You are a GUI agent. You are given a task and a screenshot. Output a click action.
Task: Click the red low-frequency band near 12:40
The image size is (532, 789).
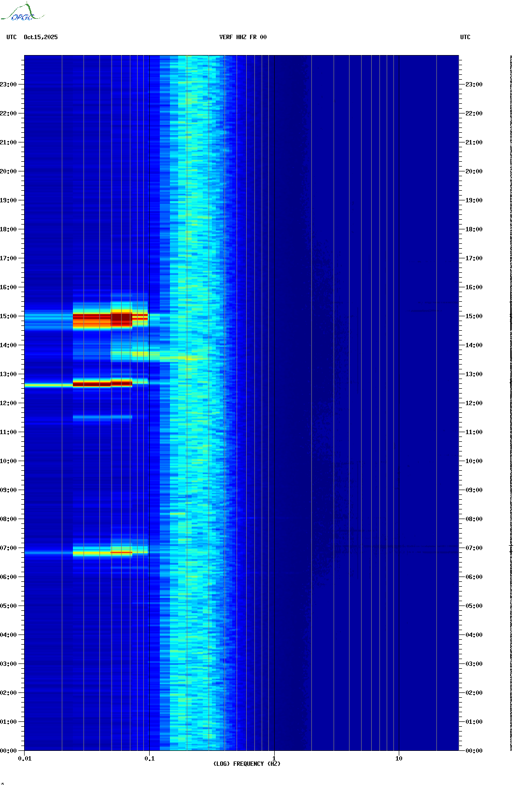coord(102,384)
